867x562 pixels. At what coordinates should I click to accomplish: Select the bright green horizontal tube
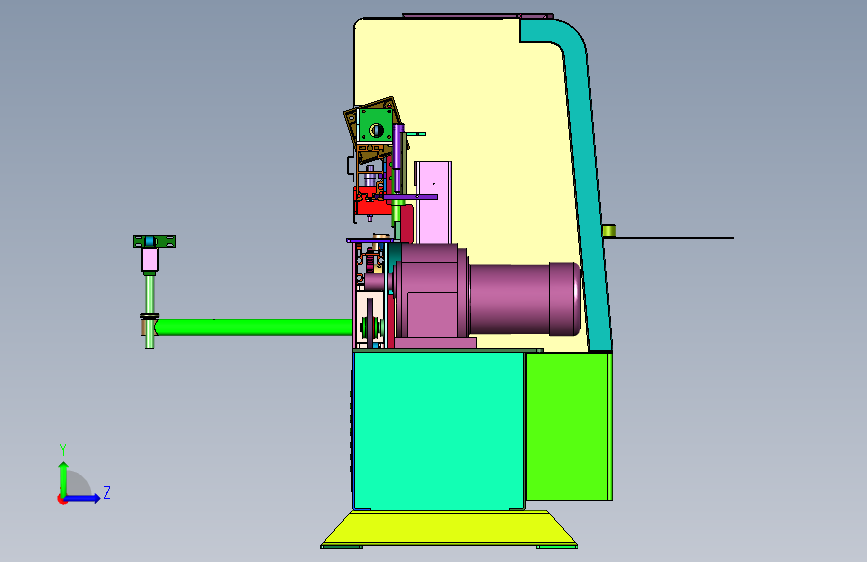click(253, 327)
